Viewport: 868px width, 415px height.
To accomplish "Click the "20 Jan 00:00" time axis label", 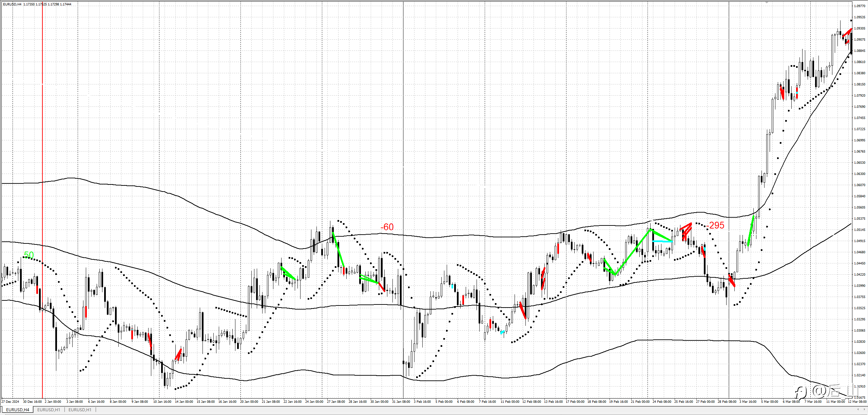I will (x=249, y=401).
